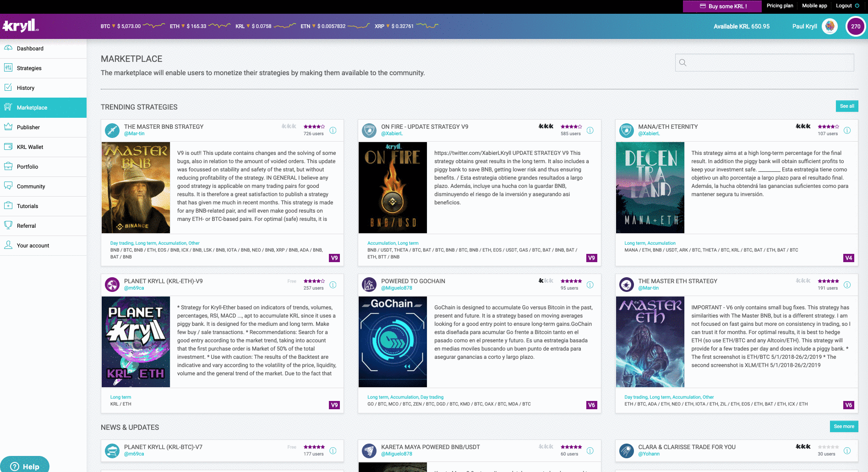Go to Strategies in the sidebar
This screenshot has height=472, width=868.
43,68
